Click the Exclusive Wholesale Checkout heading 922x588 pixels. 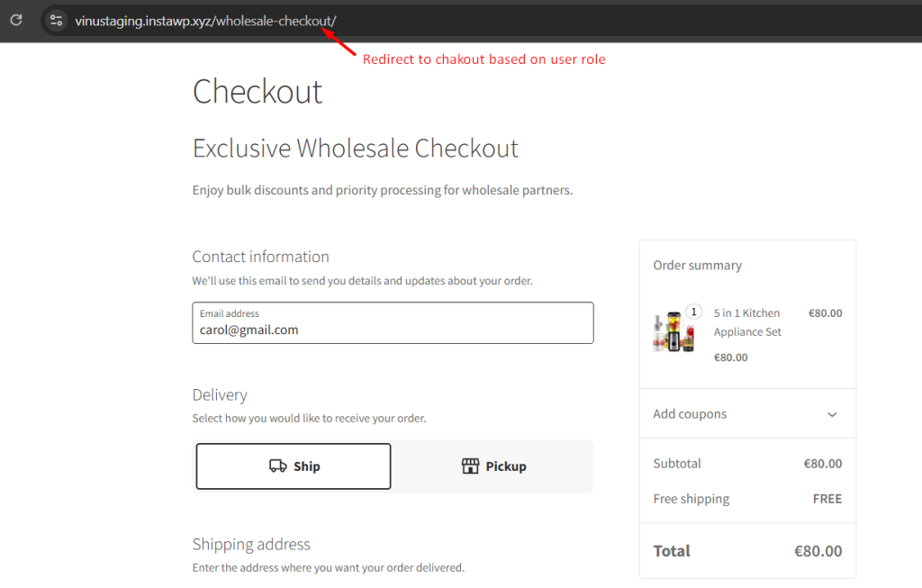tap(355, 148)
